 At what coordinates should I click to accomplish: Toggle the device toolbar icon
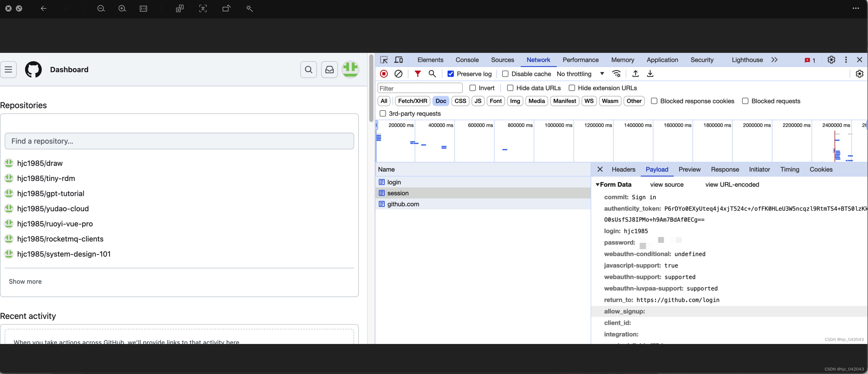pos(399,60)
